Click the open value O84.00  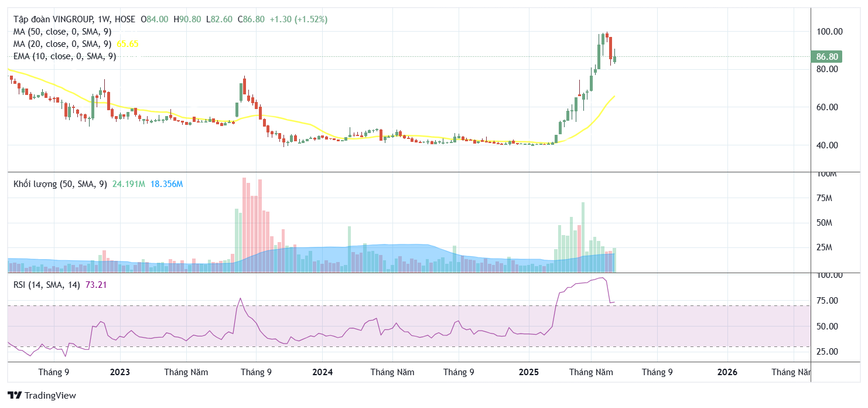154,19
